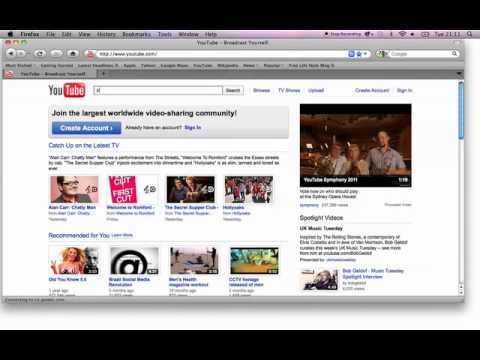The height and width of the screenshot is (360, 480).
Task: Click the Wi-Fi status icon
Action: point(402,34)
